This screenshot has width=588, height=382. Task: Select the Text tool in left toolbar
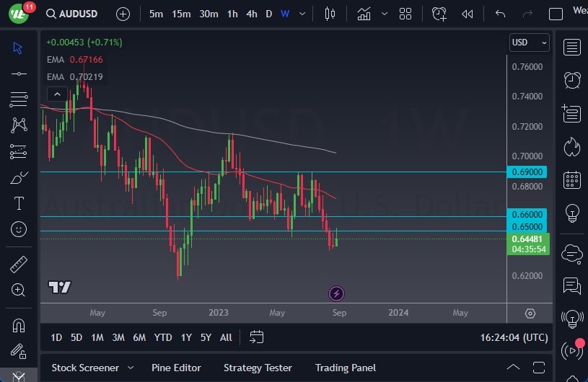click(x=19, y=203)
